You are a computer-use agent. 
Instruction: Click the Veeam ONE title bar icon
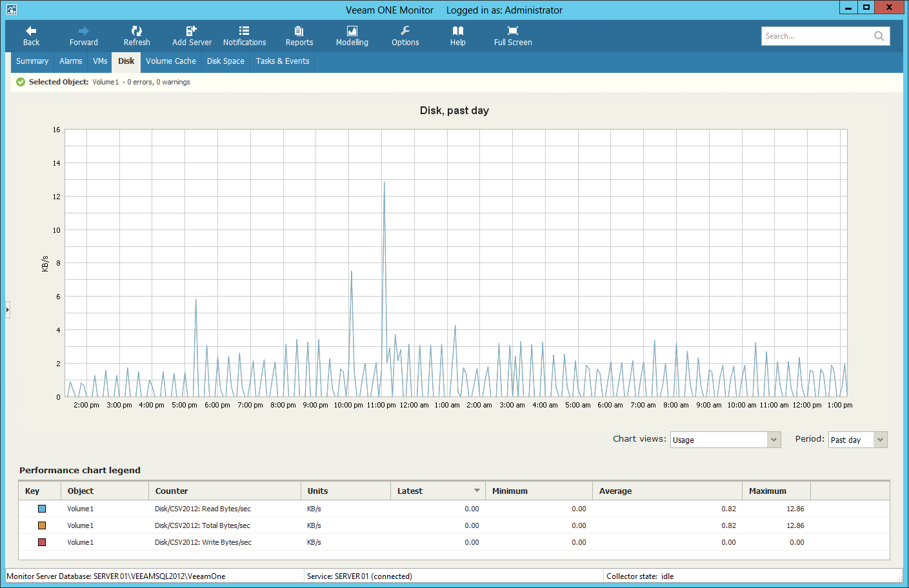click(x=12, y=10)
